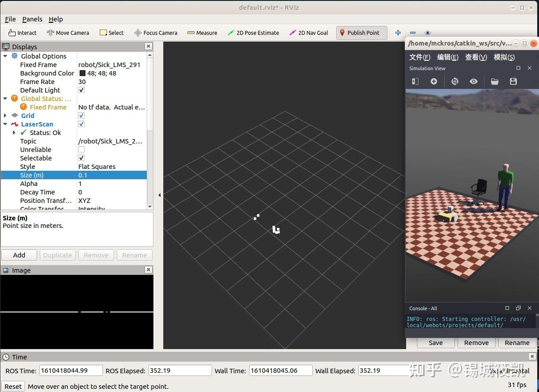Pick the Measure tool
Screen dimensions: 539x392
pyautogui.click(x=202, y=33)
